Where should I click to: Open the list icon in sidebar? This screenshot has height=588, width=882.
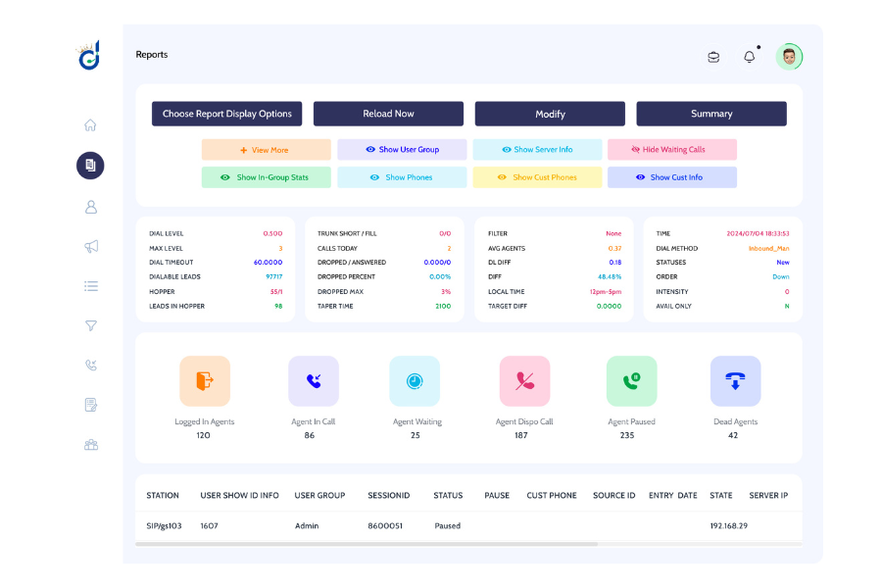[x=90, y=286]
